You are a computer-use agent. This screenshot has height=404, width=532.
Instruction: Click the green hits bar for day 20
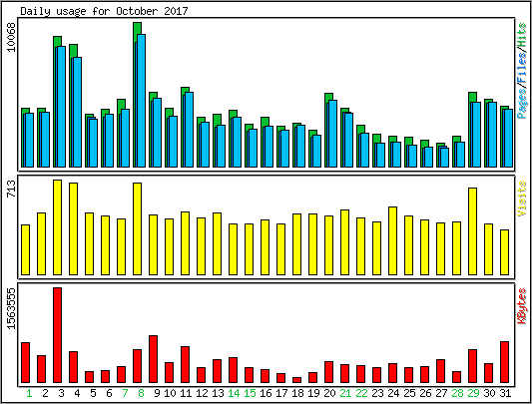tap(328, 98)
